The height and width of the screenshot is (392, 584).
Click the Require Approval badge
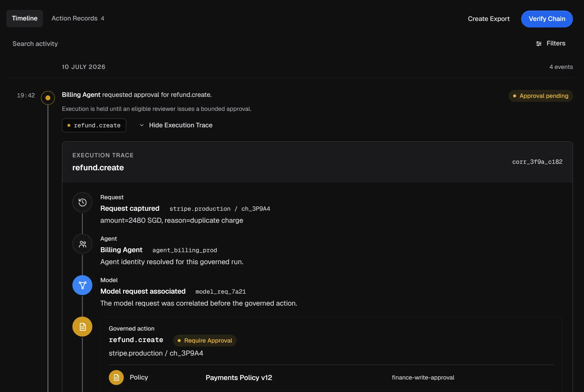pos(205,341)
